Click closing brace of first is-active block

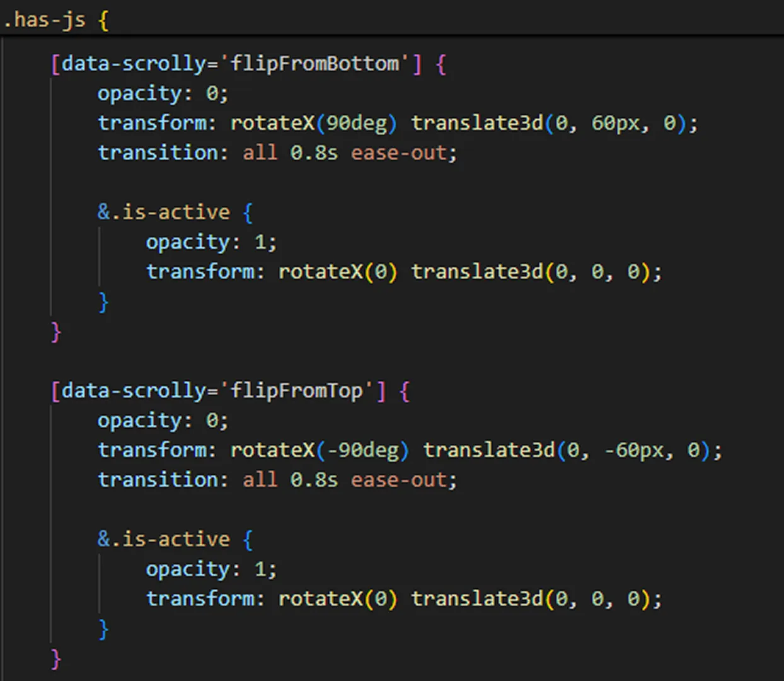coord(104,302)
